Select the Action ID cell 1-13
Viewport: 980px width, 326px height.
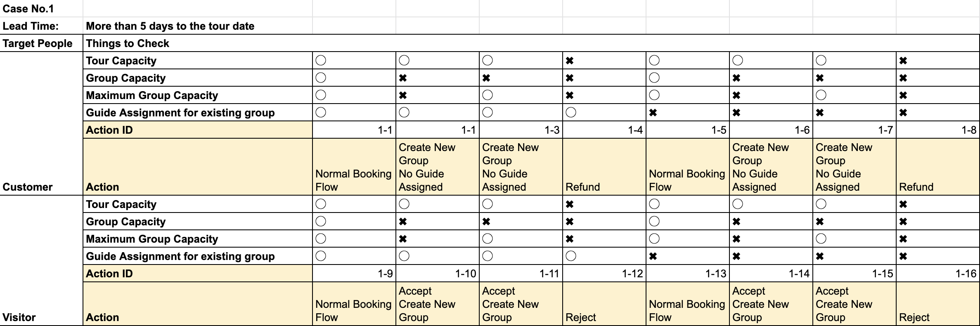pos(687,274)
